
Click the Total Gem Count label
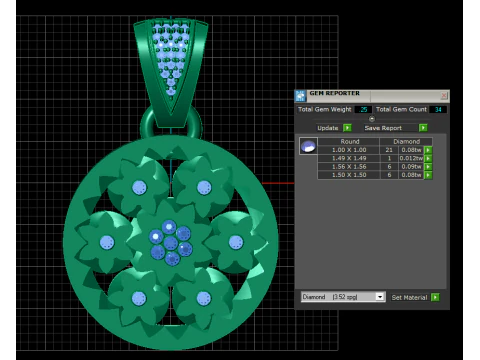tap(401, 109)
